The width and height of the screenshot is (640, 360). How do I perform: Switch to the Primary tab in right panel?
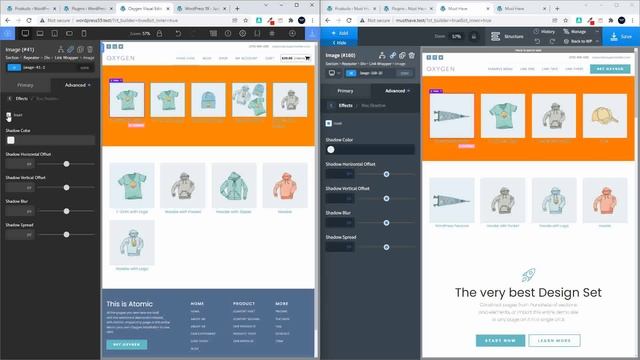(345, 91)
